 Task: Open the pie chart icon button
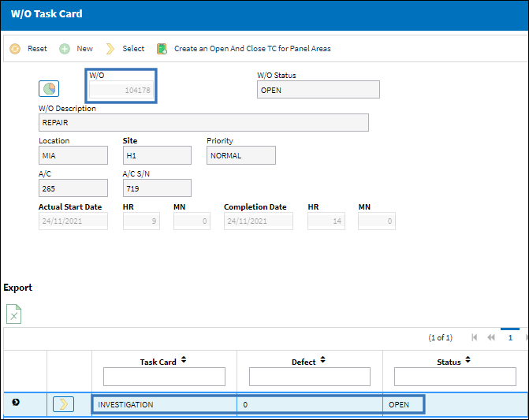49,89
